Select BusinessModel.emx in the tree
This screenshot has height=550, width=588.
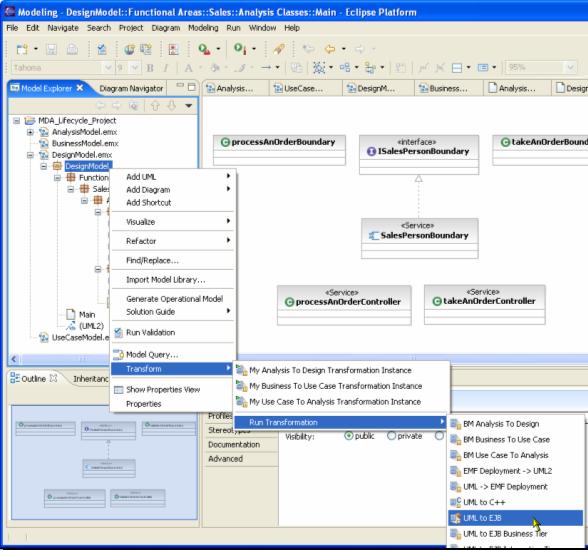tap(85, 144)
